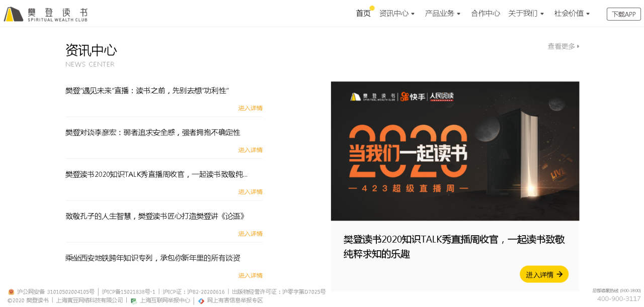The image size is (644, 307).
Task: Click 进入详情 under 致敬孔子的人生智慧 headline
Action: [251, 234]
